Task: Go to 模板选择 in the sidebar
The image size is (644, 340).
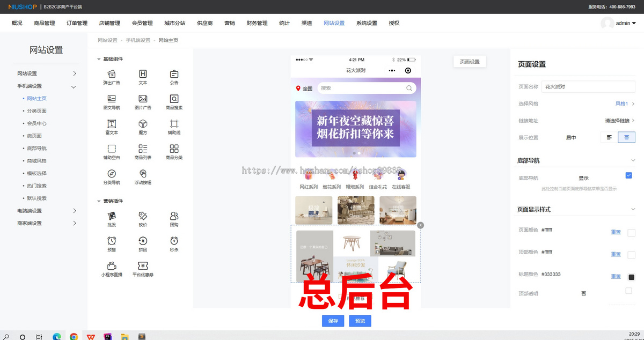Action: (36, 173)
